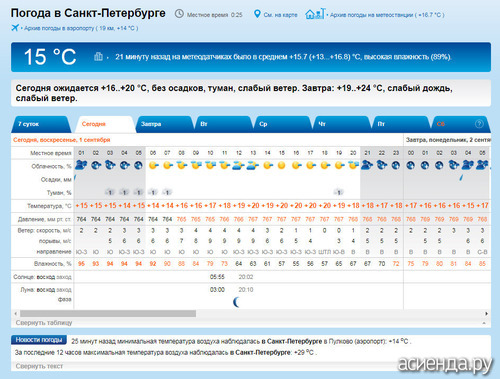Click the horizontal scrollbar thumb under the table

coord(108,314)
